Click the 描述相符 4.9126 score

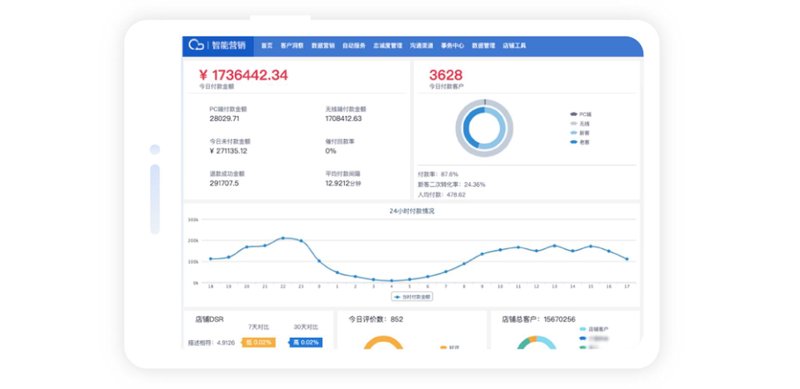click(211, 343)
